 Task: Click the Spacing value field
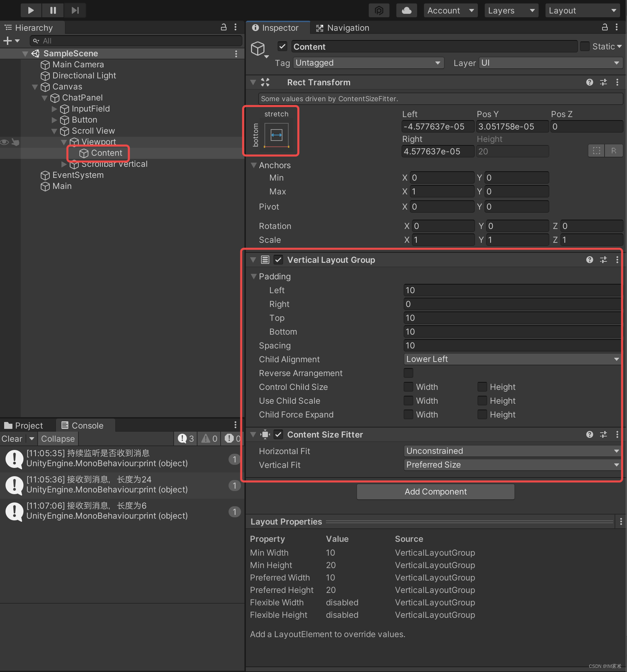point(512,345)
